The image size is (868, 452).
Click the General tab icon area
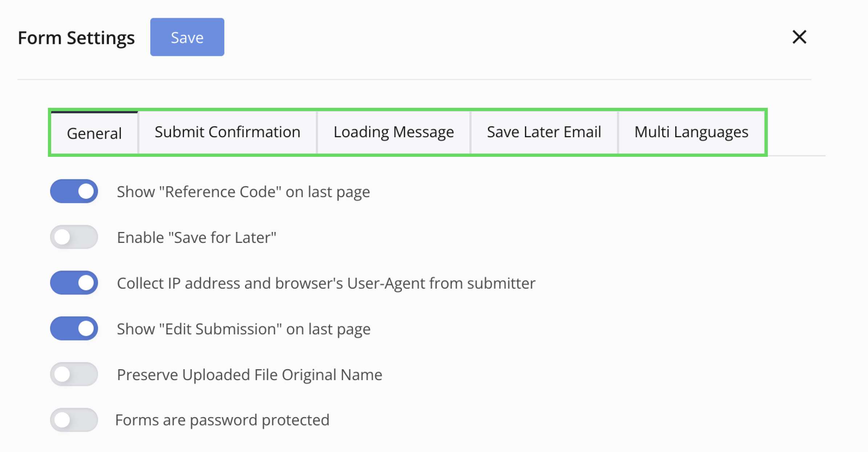click(95, 133)
